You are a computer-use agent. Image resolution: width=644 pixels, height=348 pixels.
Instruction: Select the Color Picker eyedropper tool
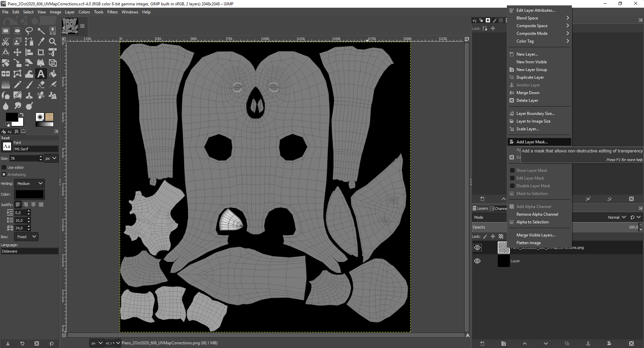point(41,42)
